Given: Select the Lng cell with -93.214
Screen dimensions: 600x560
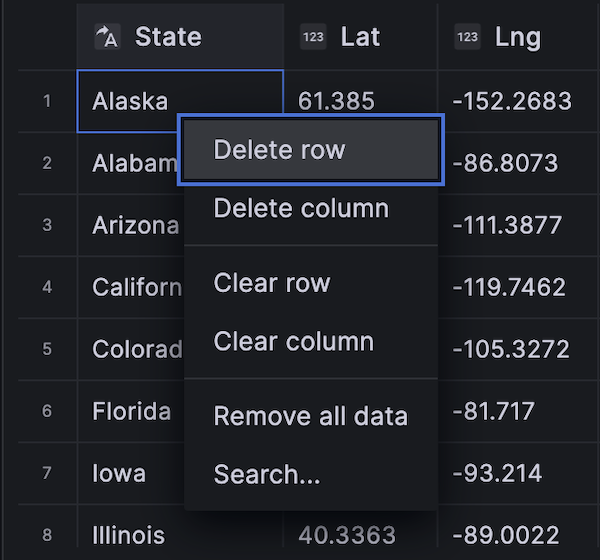Looking at the screenshot, I should click(x=496, y=473).
